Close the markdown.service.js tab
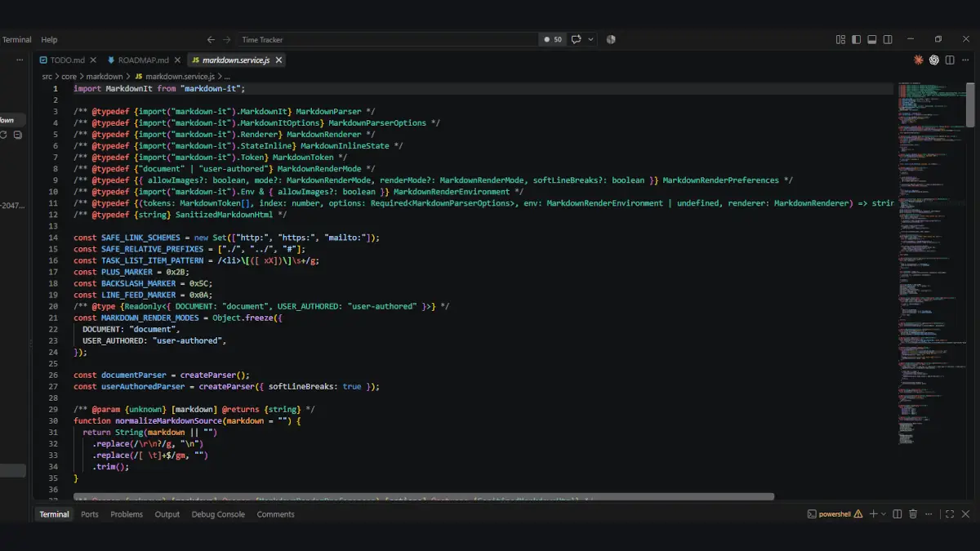Image resolution: width=980 pixels, height=551 pixels. (279, 60)
